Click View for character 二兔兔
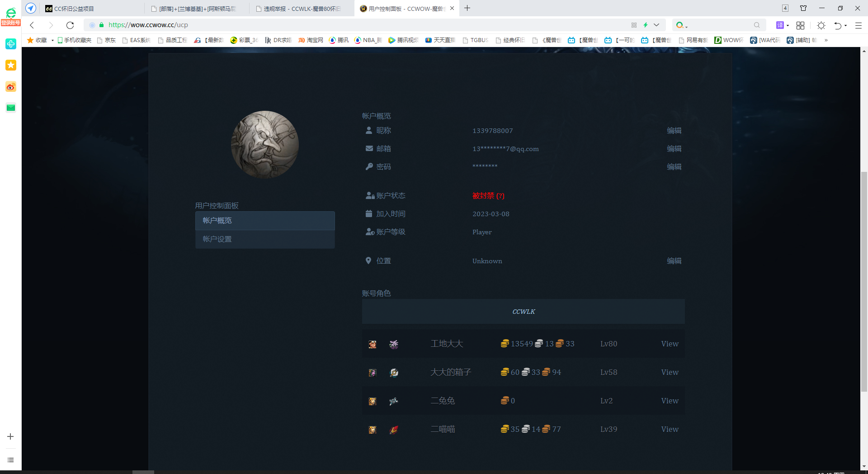Screen dimensions: 868x474 coord(670,401)
